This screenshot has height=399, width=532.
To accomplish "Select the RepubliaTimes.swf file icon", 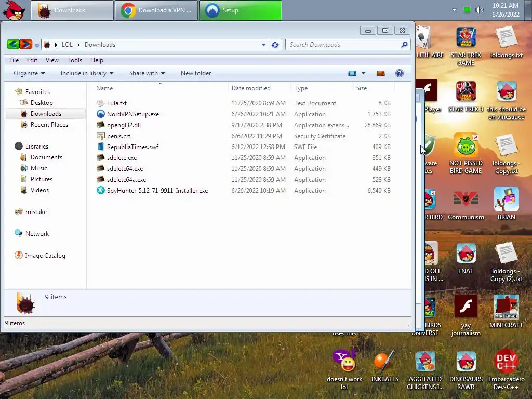I will 100,147.
